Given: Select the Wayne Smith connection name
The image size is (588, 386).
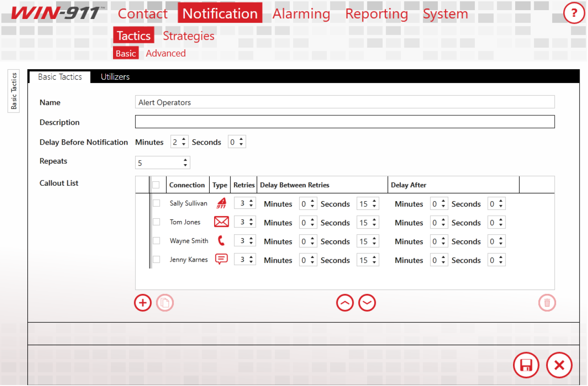Looking at the screenshot, I should click(189, 241).
